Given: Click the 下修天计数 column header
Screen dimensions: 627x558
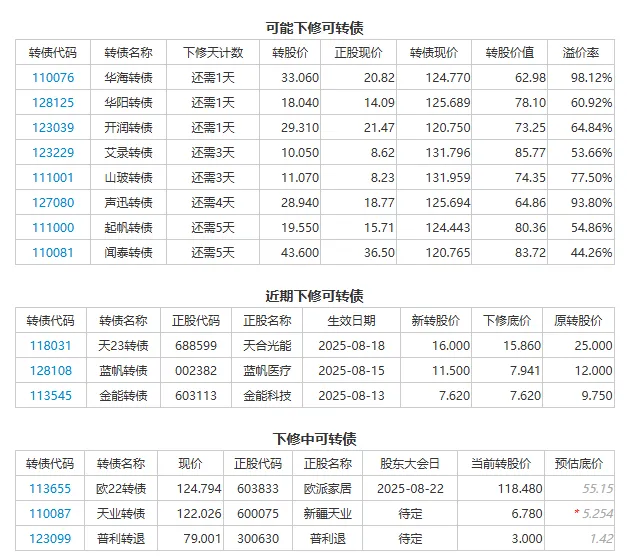Looking at the screenshot, I should pyautogui.click(x=213, y=52).
